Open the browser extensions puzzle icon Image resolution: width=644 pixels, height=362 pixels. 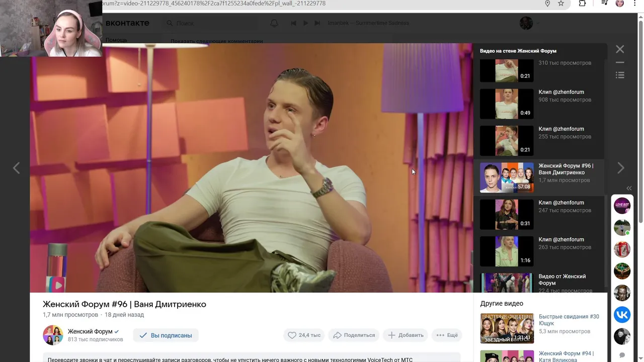click(x=582, y=4)
